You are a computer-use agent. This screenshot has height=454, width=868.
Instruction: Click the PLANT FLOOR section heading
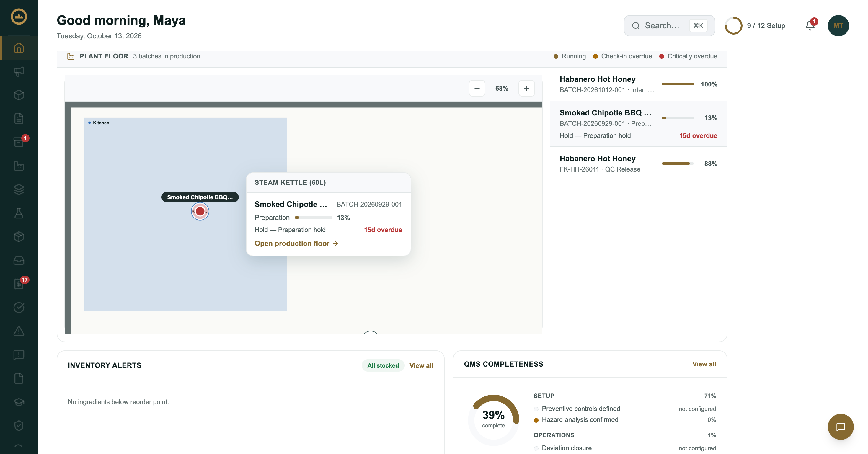(104, 56)
